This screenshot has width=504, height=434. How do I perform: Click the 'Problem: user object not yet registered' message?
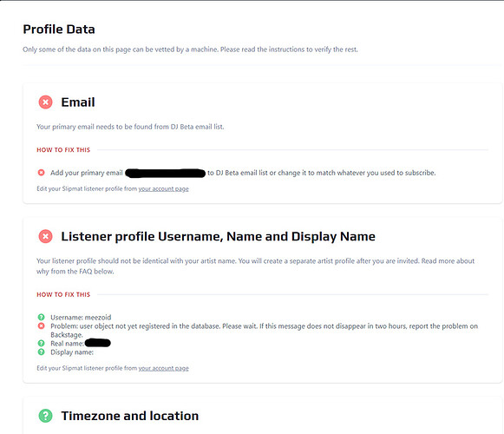click(264, 331)
